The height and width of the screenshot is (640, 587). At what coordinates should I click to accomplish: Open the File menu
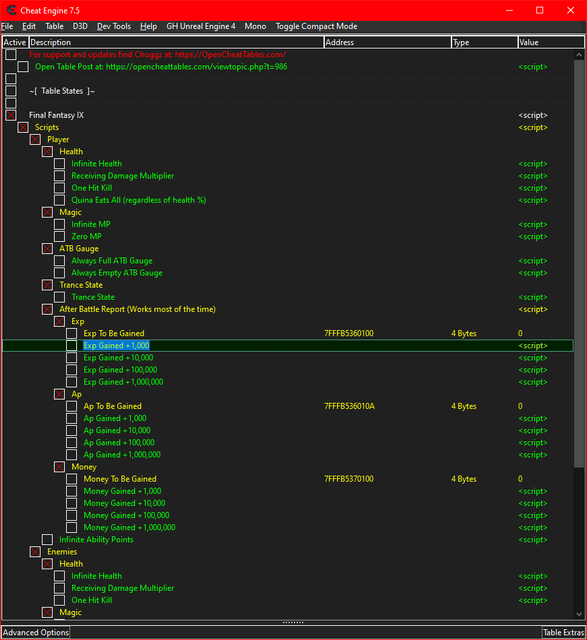(7, 27)
